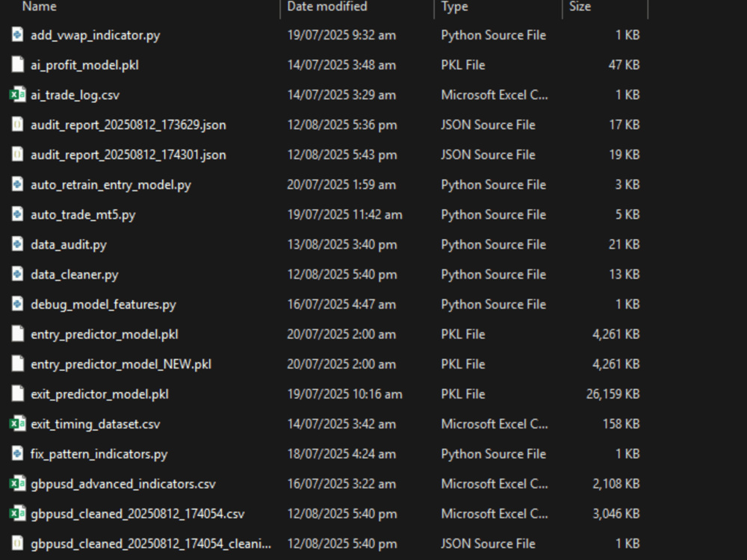Select file name data_cleaner.py
This screenshot has height=560, width=747.
point(74,275)
